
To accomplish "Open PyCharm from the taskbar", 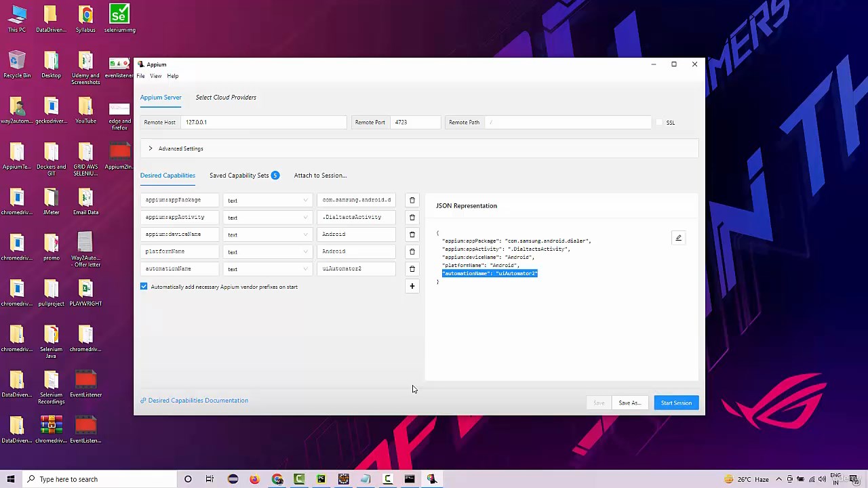I will pos(321,479).
